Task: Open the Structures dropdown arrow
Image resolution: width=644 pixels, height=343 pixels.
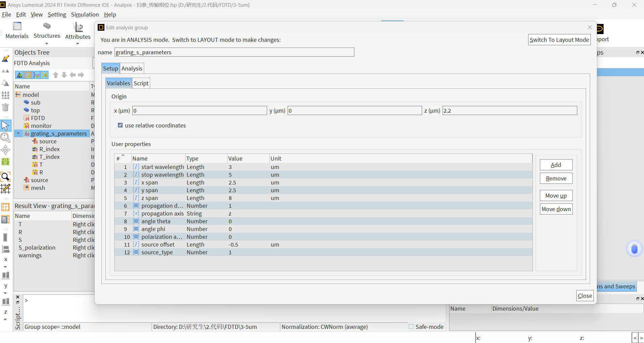Action: tap(47, 44)
